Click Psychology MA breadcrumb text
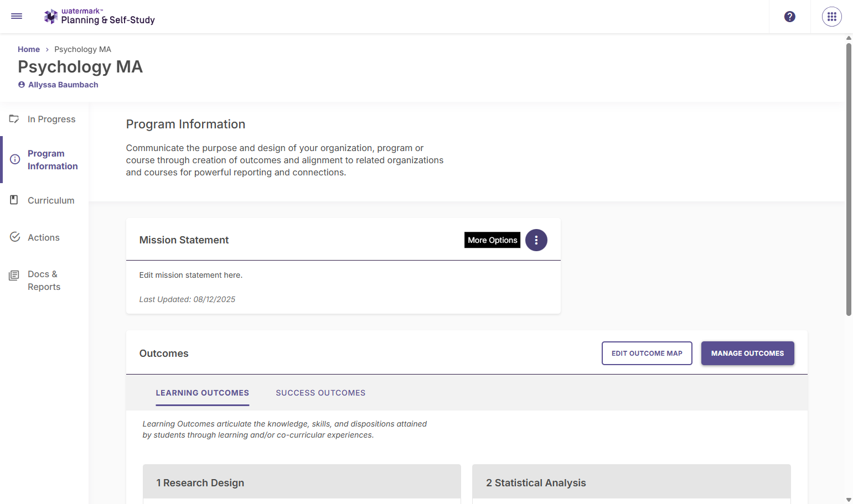 pos(82,49)
